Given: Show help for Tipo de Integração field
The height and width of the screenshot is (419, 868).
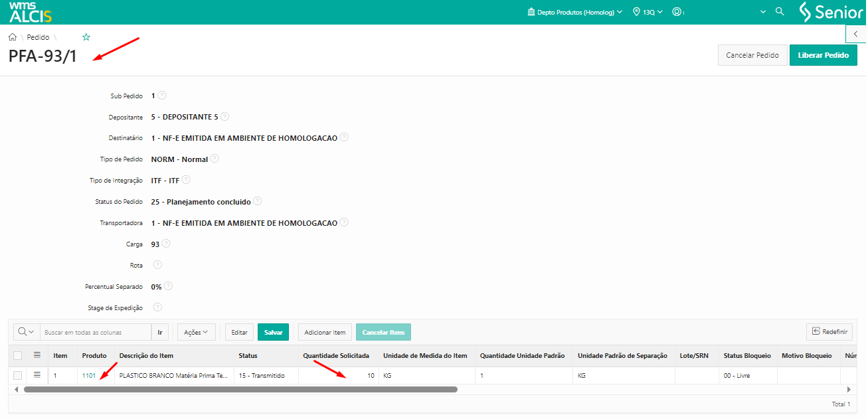Looking at the screenshot, I should 186,180.
